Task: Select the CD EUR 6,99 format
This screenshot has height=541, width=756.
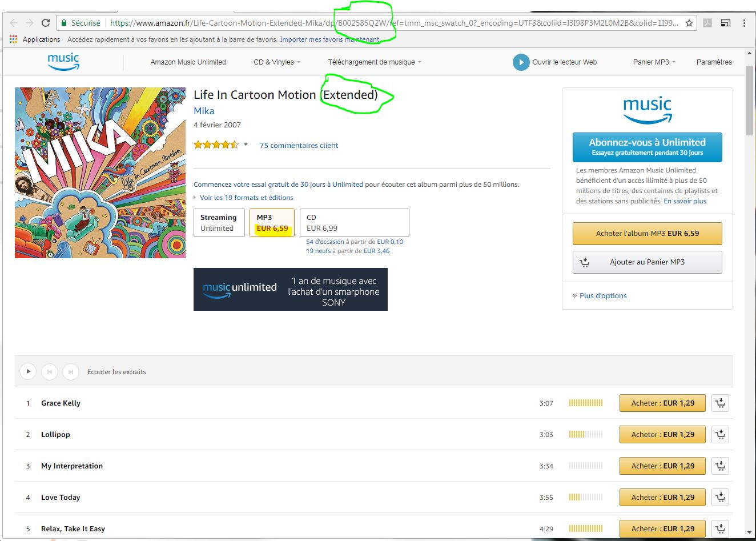Action: coord(355,223)
